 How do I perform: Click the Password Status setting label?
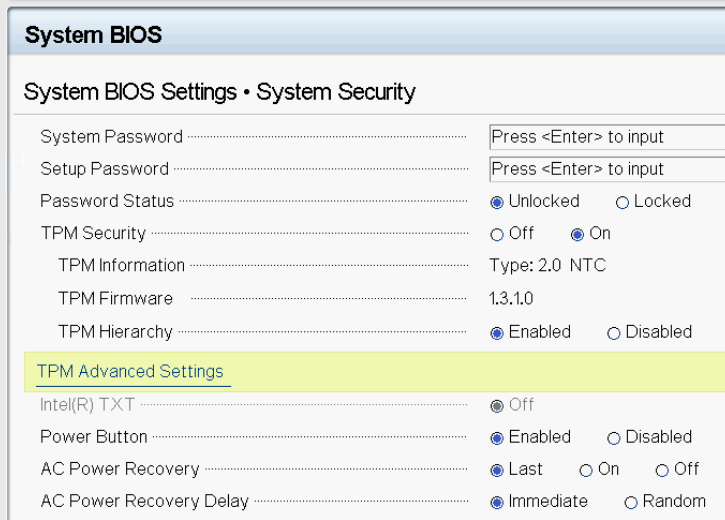click(x=107, y=201)
